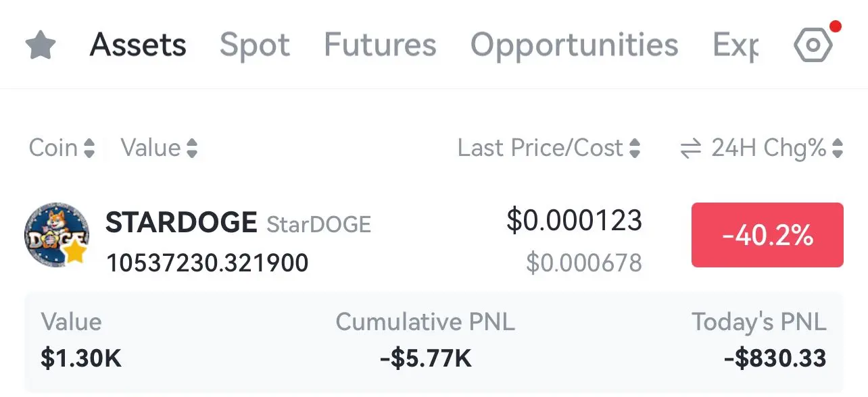
Task: Click the Cumulative PNL value -$5.77K
Action: coord(425,357)
